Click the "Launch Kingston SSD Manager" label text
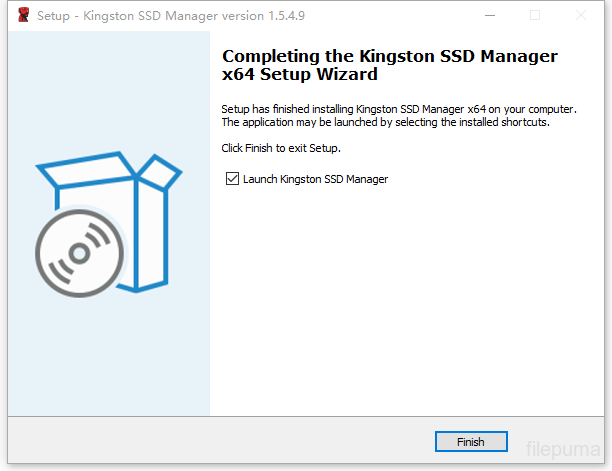Image resolution: width=612 pixels, height=471 pixels. tap(315, 179)
